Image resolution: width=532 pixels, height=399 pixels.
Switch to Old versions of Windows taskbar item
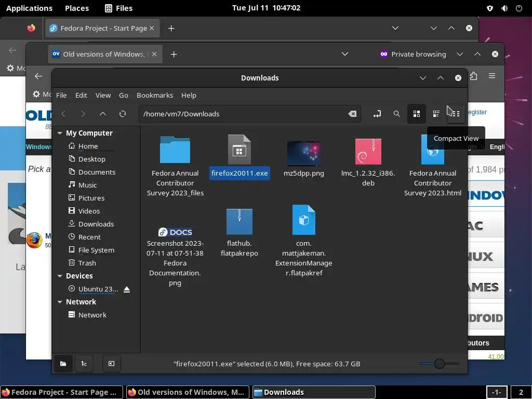[188, 392]
